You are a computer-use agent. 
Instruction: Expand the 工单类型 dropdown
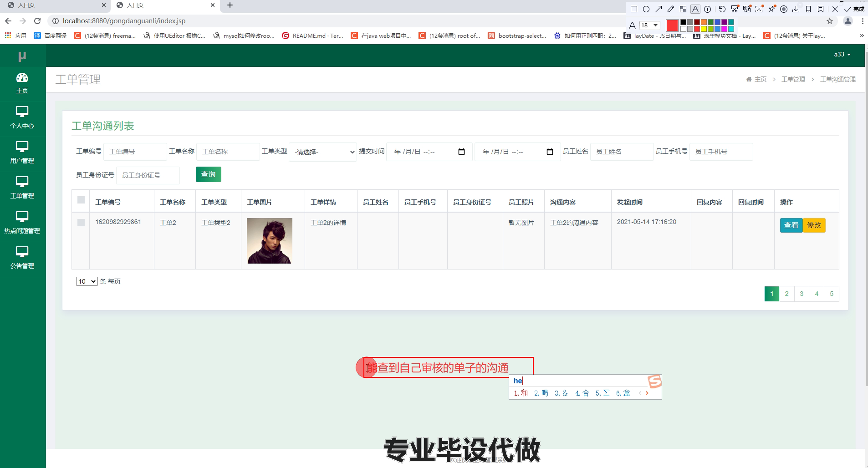click(323, 152)
